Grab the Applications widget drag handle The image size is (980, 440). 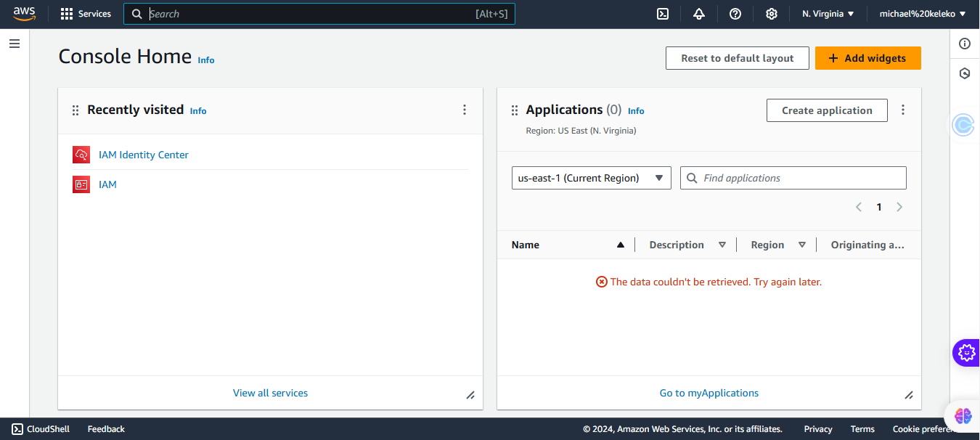coord(515,110)
